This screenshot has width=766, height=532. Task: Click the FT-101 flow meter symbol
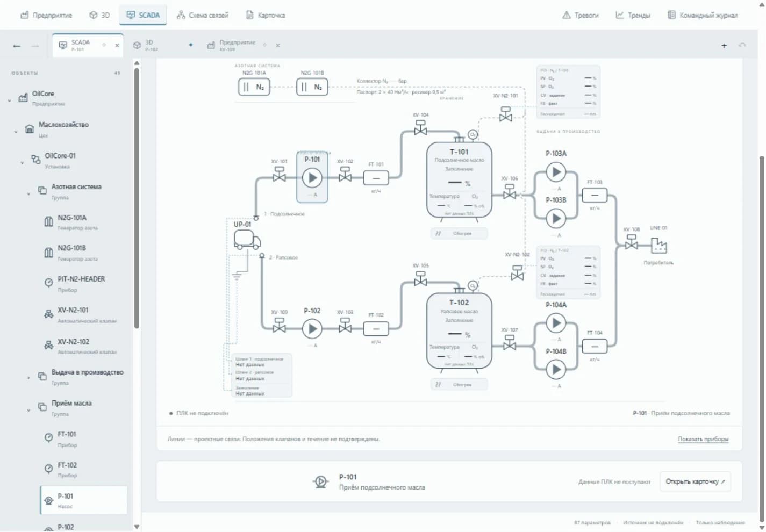[x=376, y=178]
